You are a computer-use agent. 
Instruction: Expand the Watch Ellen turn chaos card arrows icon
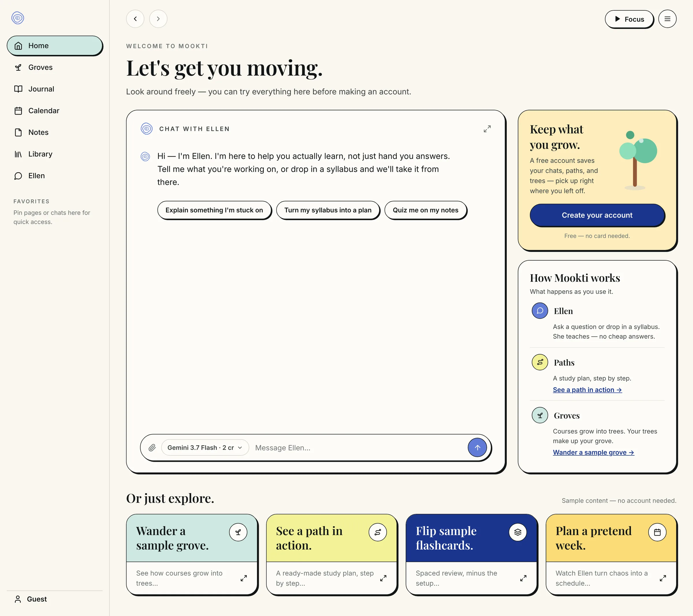(x=663, y=578)
